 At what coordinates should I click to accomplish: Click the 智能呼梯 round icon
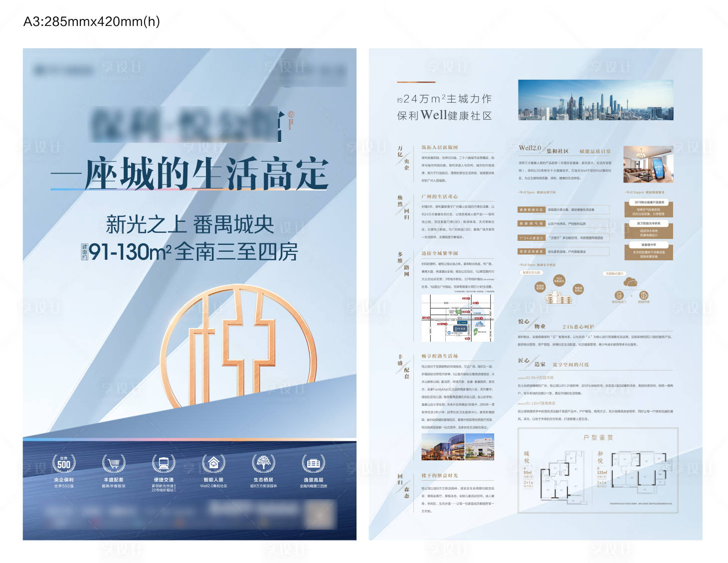pyautogui.click(x=644, y=295)
